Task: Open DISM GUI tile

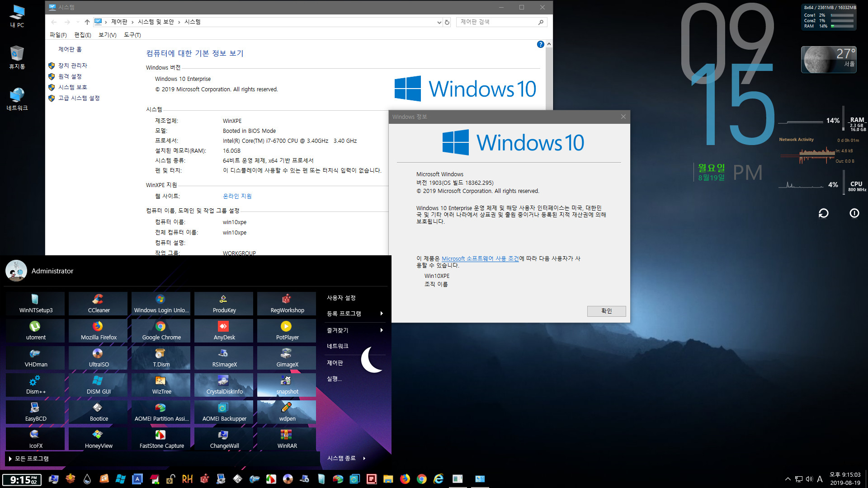Action: pyautogui.click(x=99, y=385)
